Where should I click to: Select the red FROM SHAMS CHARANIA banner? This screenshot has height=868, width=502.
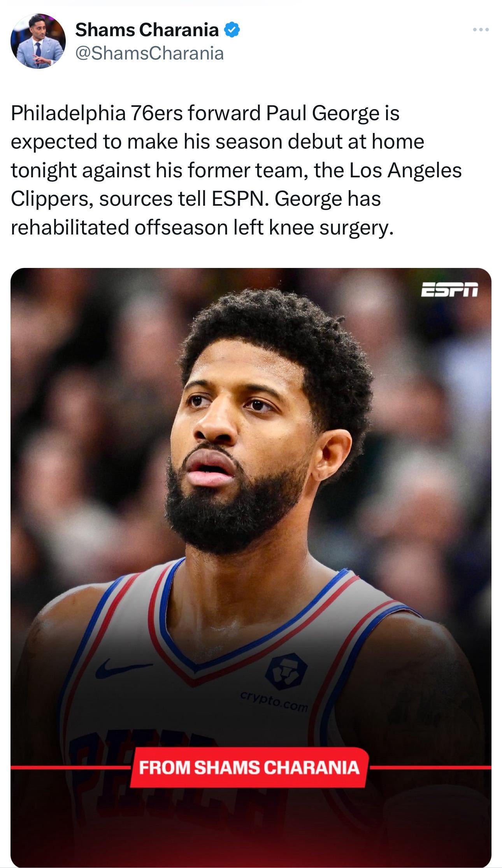[x=249, y=768]
